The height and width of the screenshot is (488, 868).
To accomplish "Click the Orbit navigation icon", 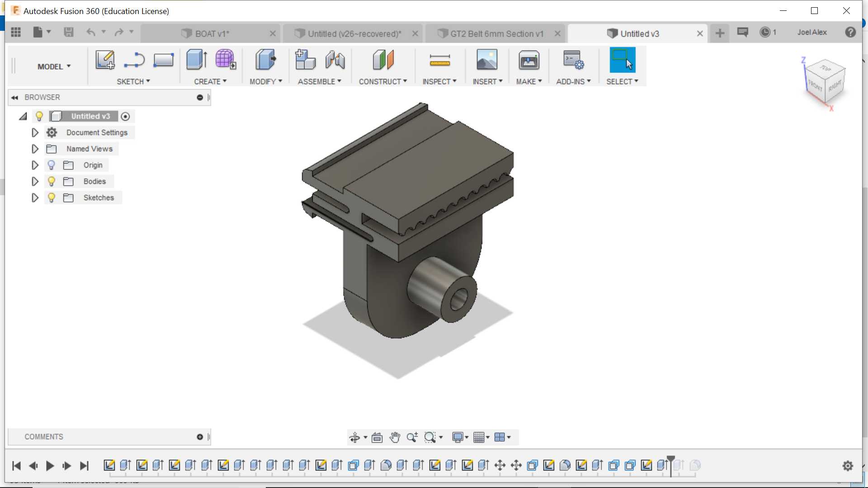I will pos(354,437).
